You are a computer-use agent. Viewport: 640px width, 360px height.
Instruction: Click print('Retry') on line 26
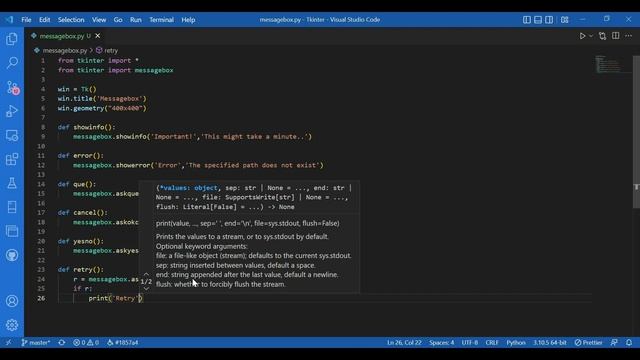tap(116, 298)
